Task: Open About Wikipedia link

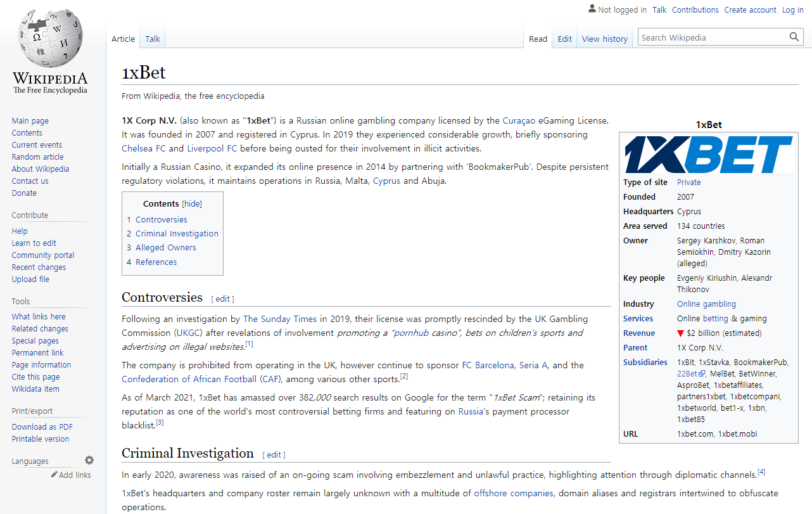Action: tap(41, 169)
